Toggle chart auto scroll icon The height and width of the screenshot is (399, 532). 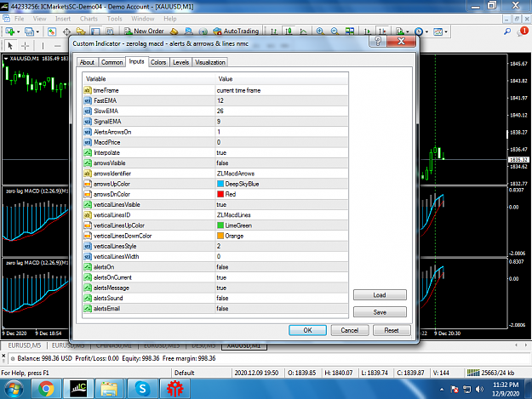click(x=367, y=31)
